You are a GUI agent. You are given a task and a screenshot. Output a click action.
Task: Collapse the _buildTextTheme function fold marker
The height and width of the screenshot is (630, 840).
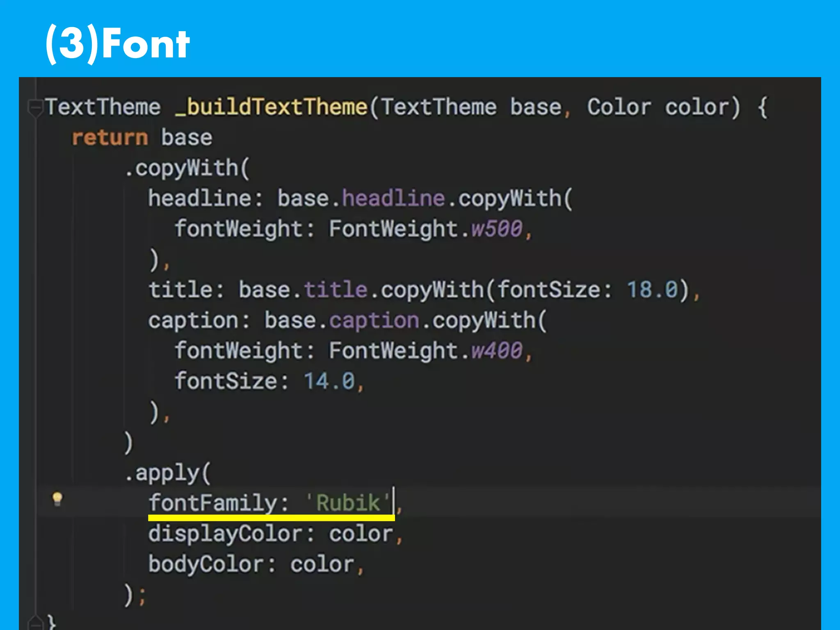pos(35,108)
